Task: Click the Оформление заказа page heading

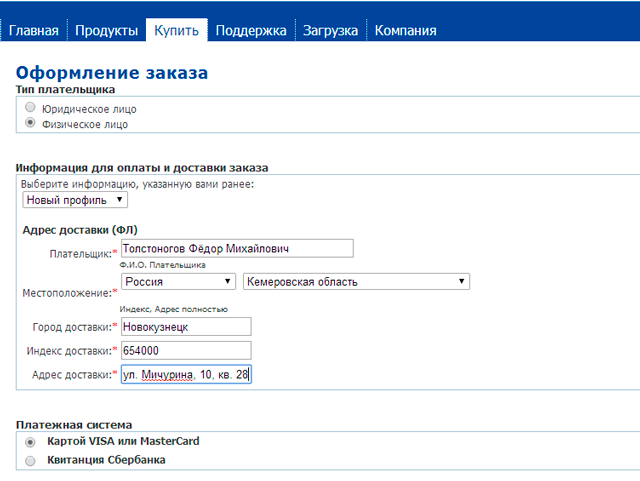Action: click(x=112, y=73)
